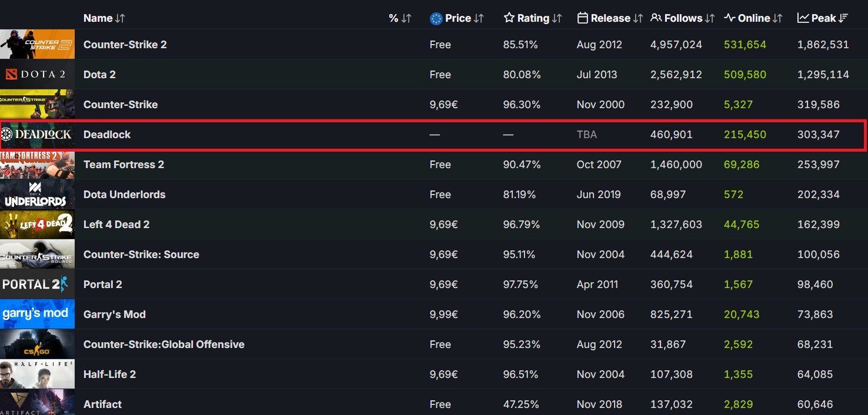Screen dimensions: 868x415
Task: Open the Dota 2 logo thumbnail
Action: pos(37,75)
